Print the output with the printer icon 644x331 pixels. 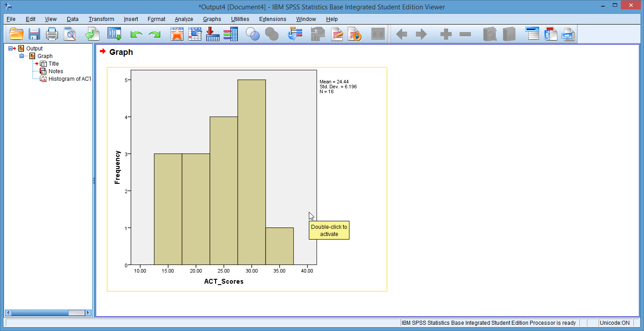[52, 34]
